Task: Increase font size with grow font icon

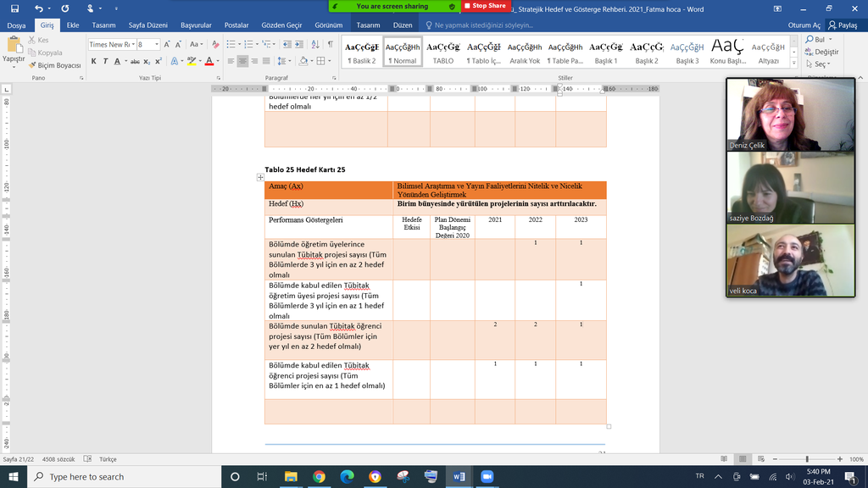Action: point(167,44)
